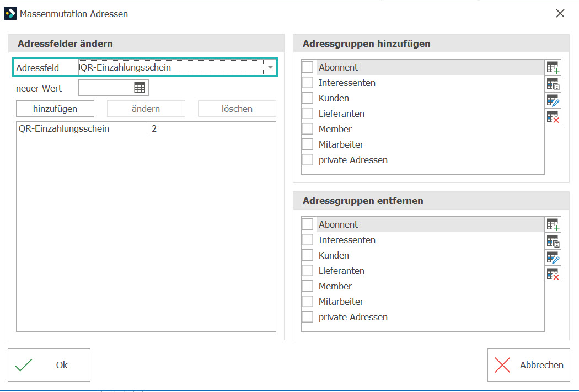Open the Adressfeld dropdown arrow
The width and height of the screenshot is (579, 392).
270,68
